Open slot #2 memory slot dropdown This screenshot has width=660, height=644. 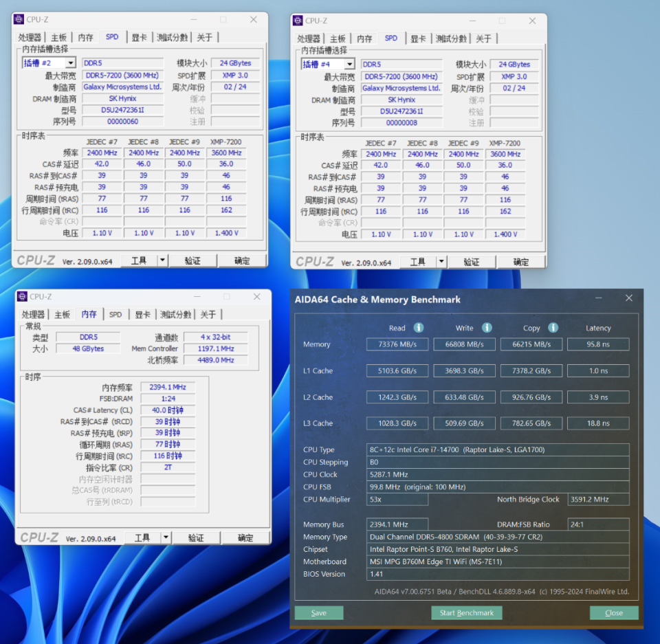click(71, 63)
